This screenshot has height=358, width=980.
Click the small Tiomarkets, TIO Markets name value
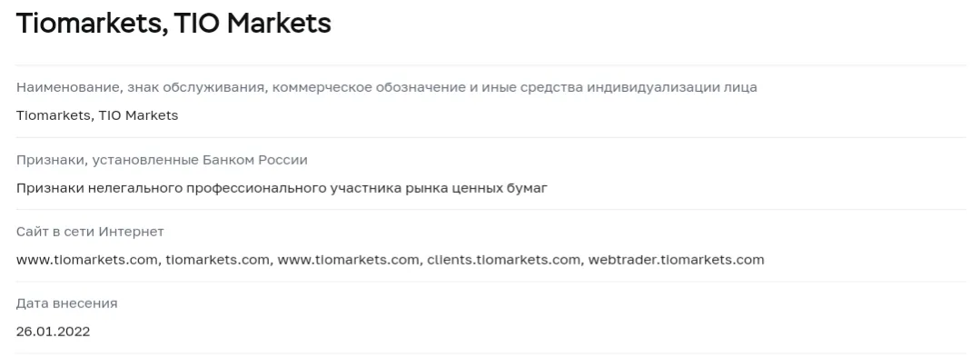click(x=97, y=115)
